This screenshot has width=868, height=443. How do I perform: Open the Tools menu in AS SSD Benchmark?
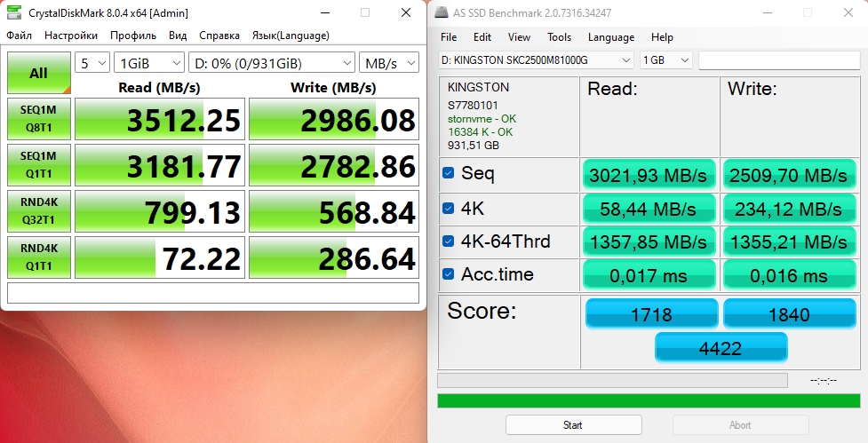[559, 37]
